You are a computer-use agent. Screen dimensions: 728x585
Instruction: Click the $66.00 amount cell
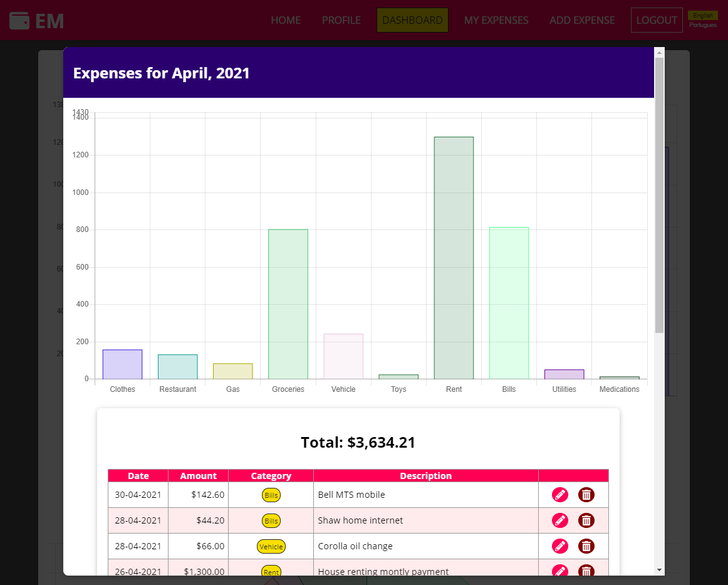198,546
